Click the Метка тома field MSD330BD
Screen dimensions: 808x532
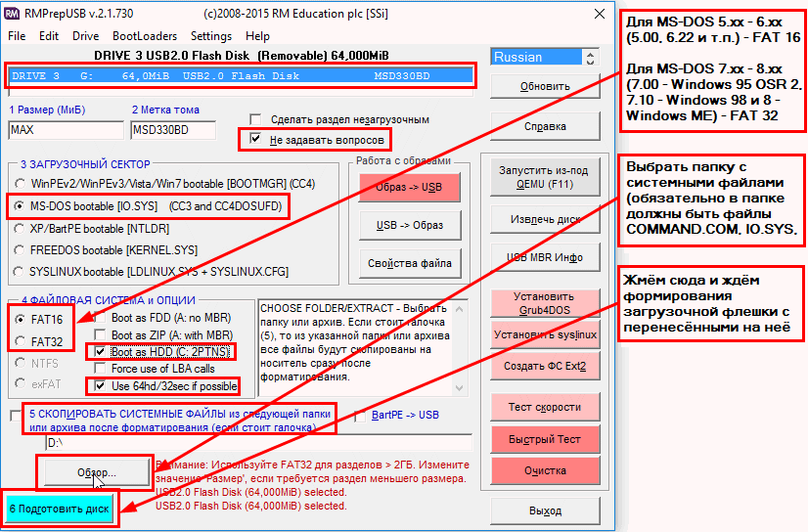pyautogui.click(x=173, y=130)
